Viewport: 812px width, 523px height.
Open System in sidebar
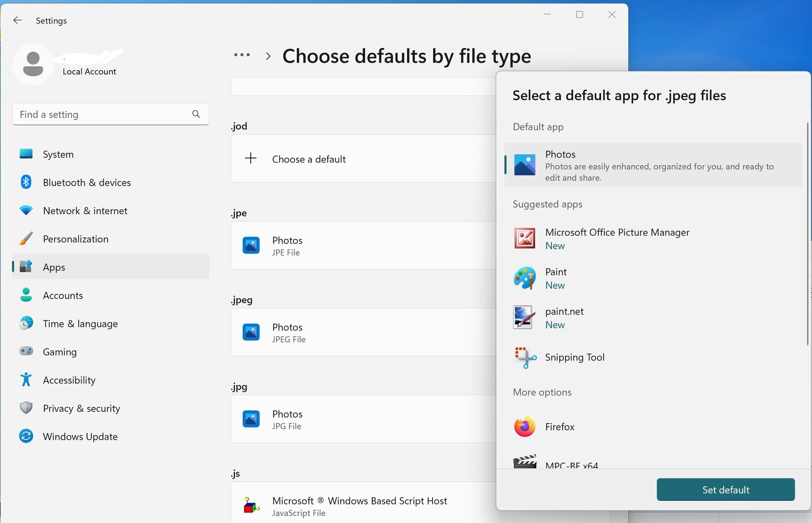pos(111,154)
